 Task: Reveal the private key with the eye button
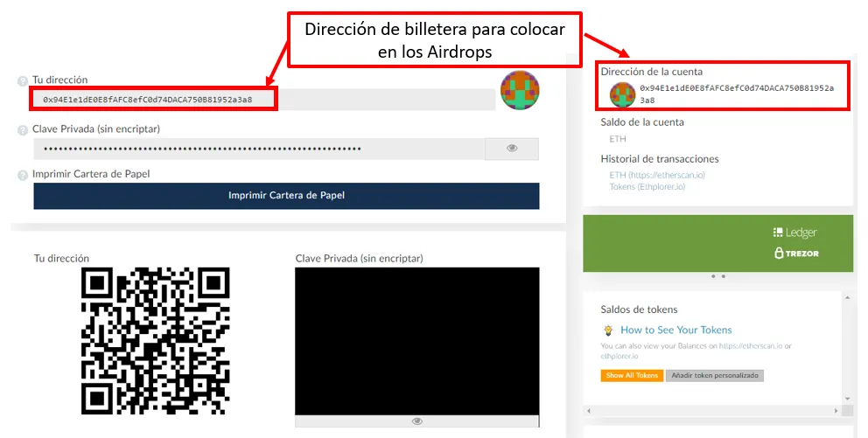point(512,149)
